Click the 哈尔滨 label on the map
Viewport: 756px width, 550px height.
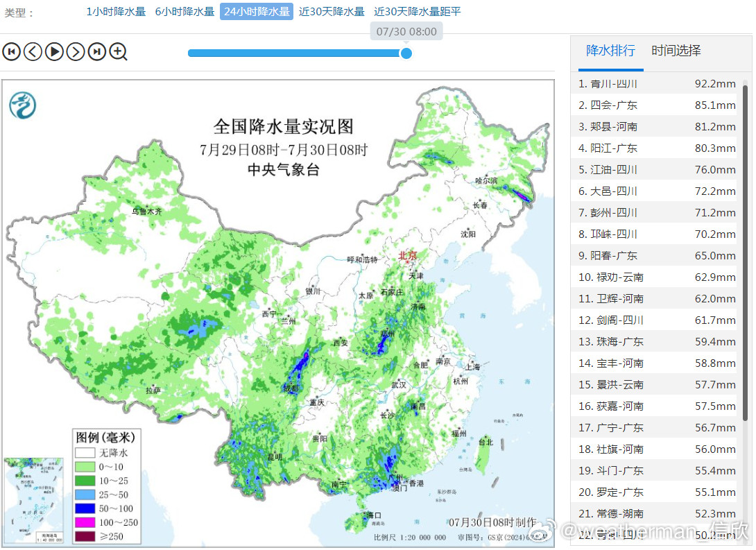click(x=486, y=181)
